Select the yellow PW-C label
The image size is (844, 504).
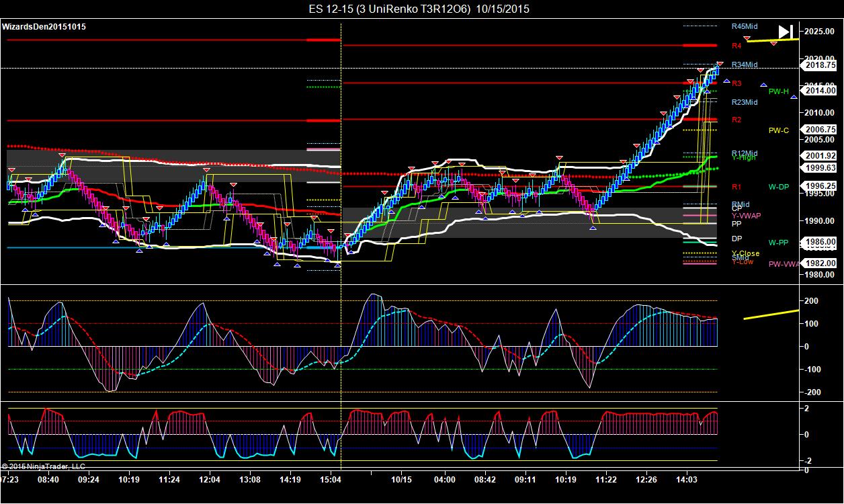[x=779, y=130]
